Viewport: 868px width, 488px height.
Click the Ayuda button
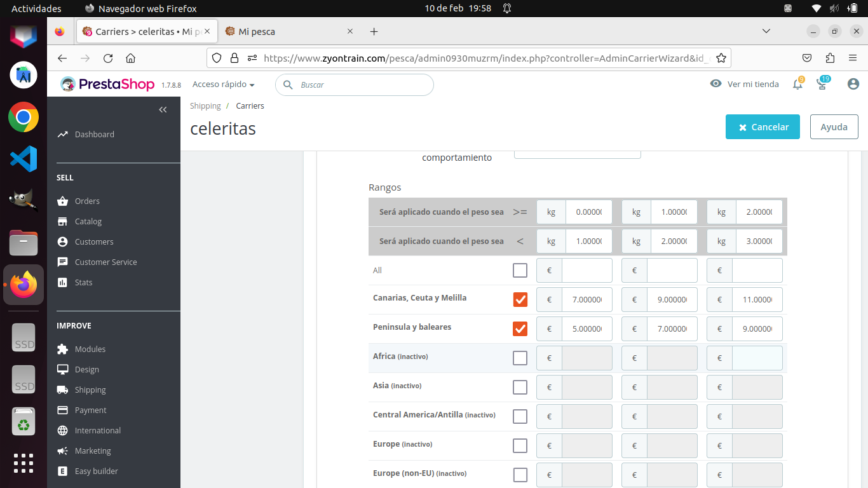[834, 127]
